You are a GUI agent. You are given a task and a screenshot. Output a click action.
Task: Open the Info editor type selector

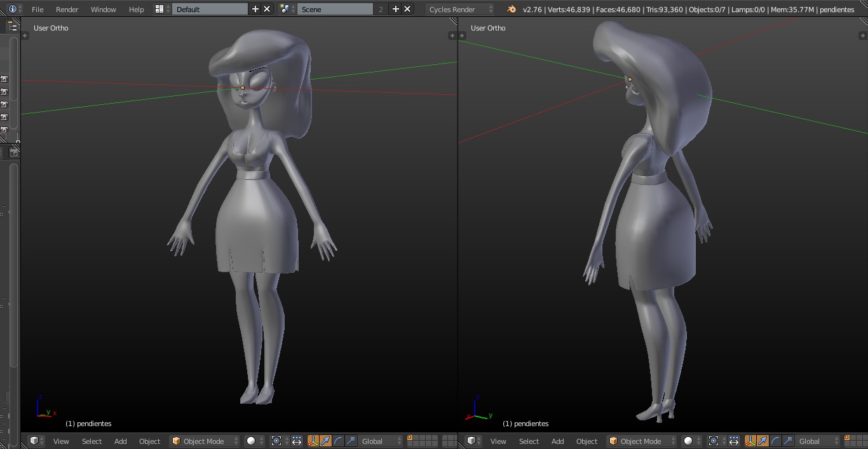click(x=15, y=9)
